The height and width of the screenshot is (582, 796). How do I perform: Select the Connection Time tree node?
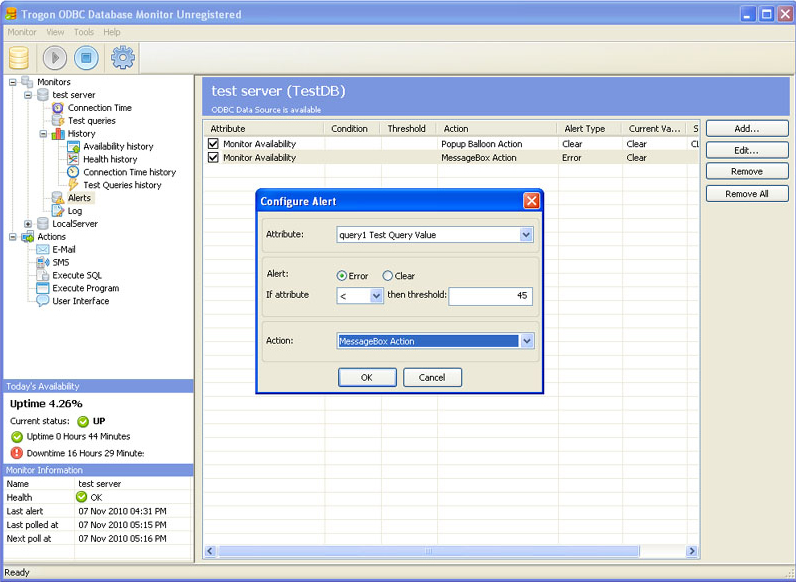pyautogui.click(x=99, y=108)
